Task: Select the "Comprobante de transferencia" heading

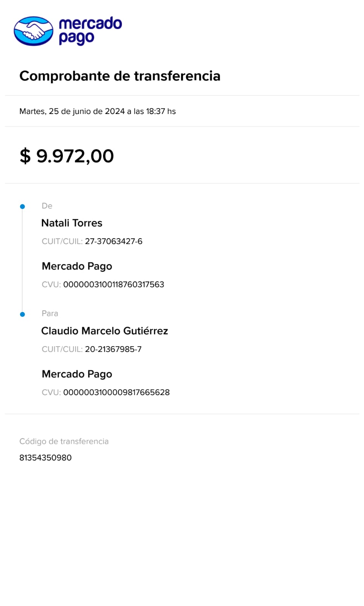Action: (120, 76)
